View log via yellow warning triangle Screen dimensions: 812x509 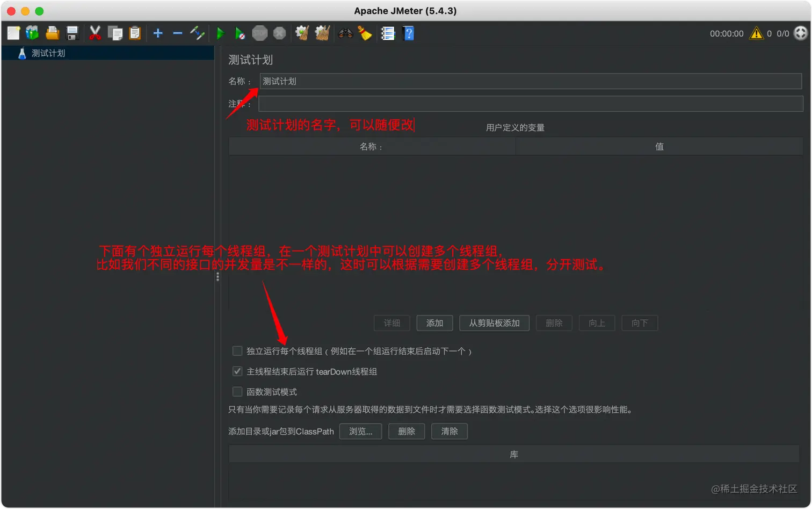(757, 33)
